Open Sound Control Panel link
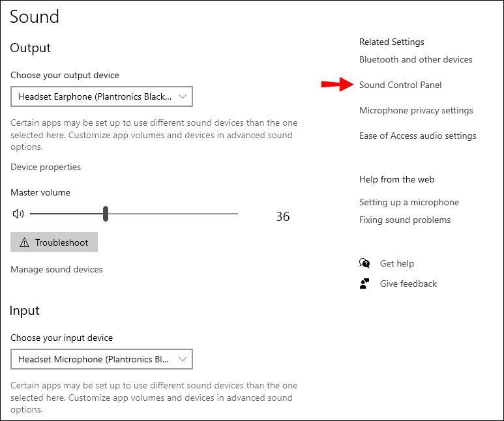The image size is (504, 421). pyautogui.click(x=400, y=85)
